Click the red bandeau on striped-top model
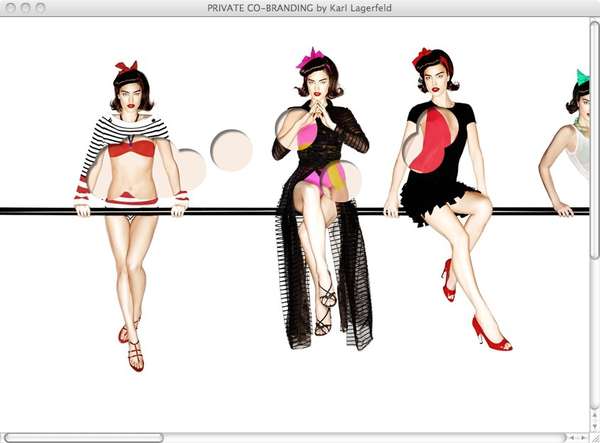Screen dimensions: 600x443 [131, 149]
